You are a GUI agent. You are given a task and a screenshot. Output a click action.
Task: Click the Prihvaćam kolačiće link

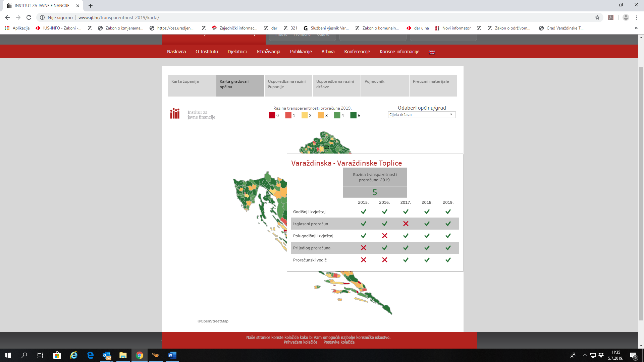[x=300, y=342]
